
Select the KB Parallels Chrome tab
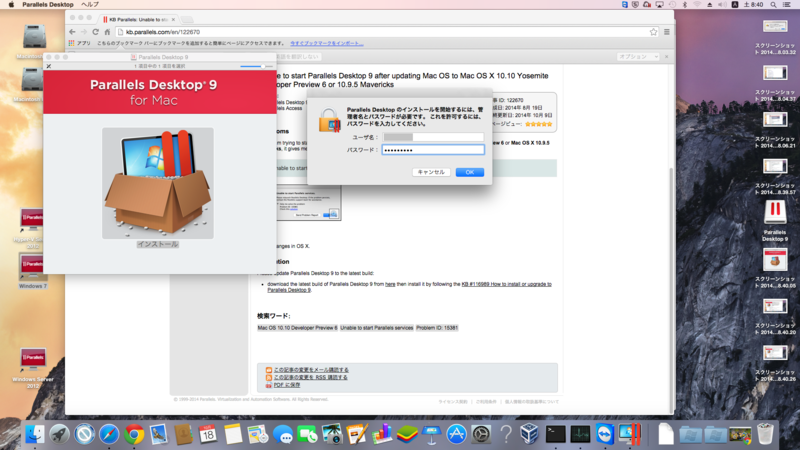tap(138, 19)
